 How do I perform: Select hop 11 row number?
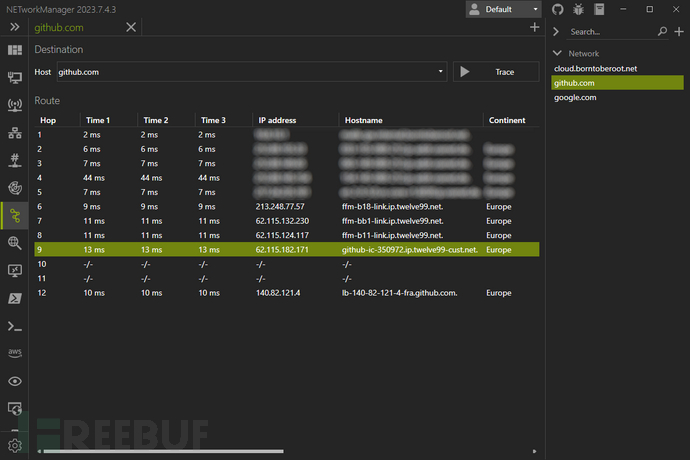pos(42,279)
